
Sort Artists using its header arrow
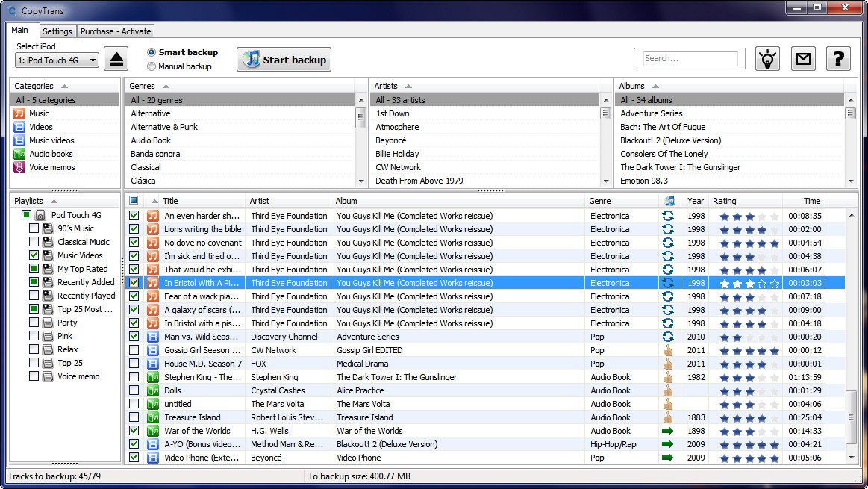[408, 87]
